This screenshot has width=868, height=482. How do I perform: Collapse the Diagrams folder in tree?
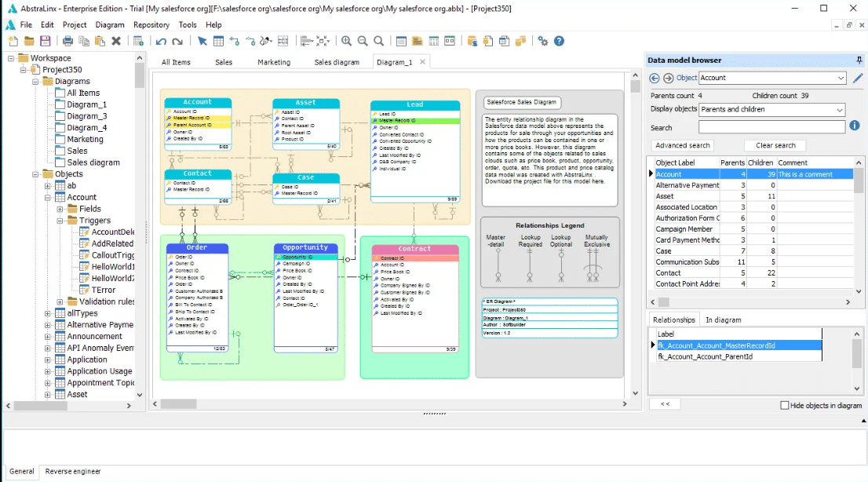[36, 82]
